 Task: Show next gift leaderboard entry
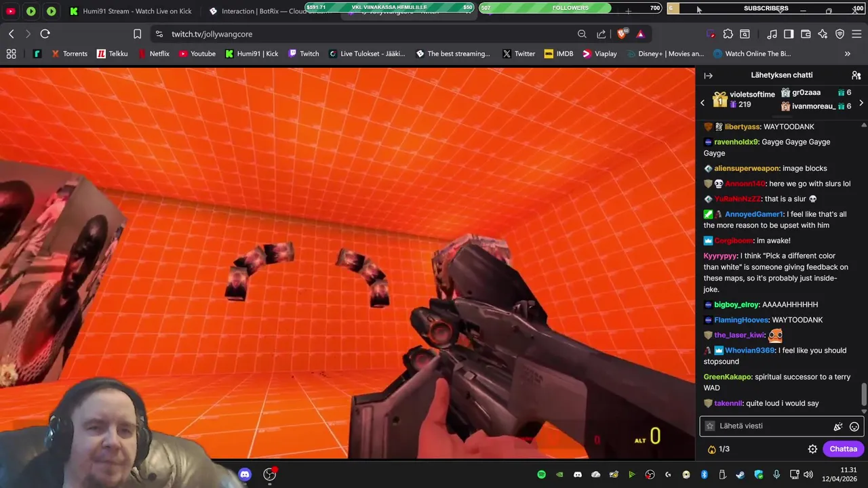click(x=861, y=103)
